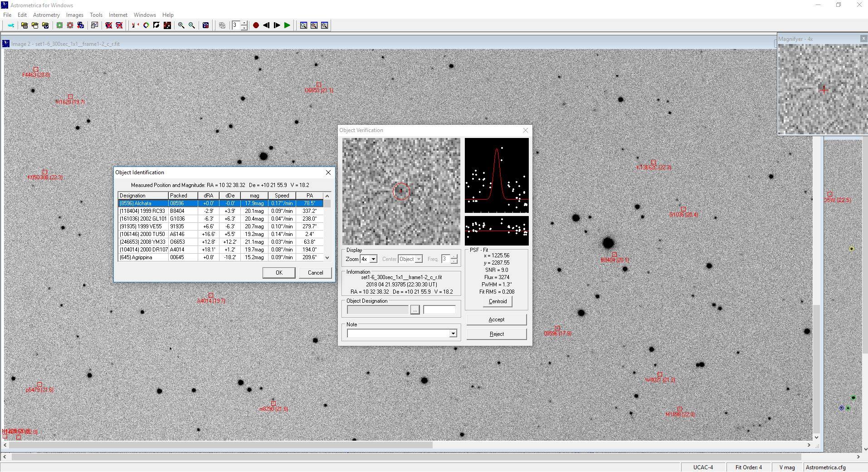The height and width of the screenshot is (472, 868).
Task: Click the image horizontal scrollbar thumb
Action: point(221,445)
